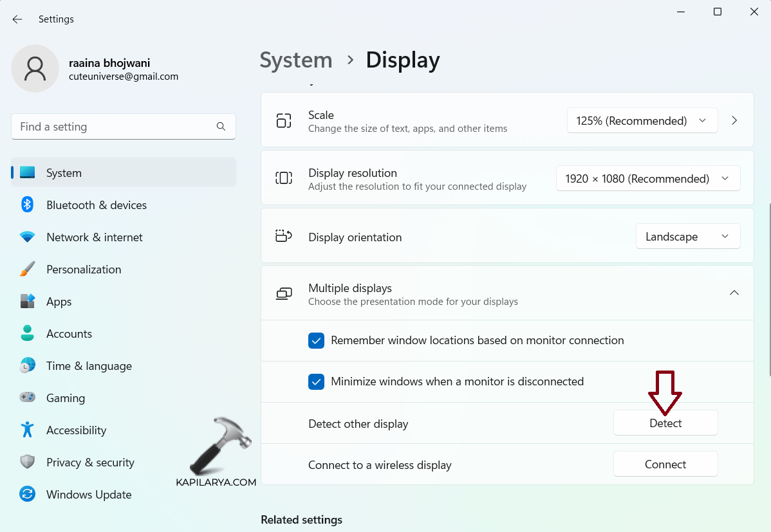Click the Privacy & security icon
The width and height of the screenshot is (771, 532).
[x=28, y=462]
